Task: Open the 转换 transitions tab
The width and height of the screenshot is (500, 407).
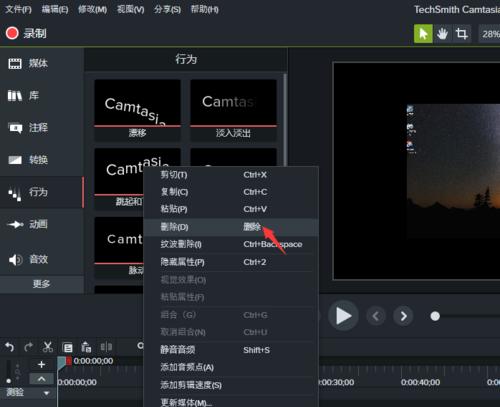Action: [41, 160]
